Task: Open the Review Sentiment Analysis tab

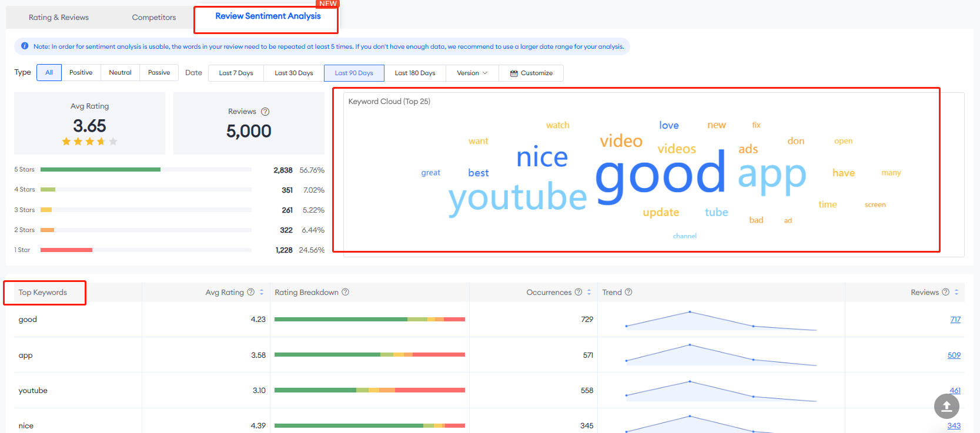Action: (x=268, y=16)
